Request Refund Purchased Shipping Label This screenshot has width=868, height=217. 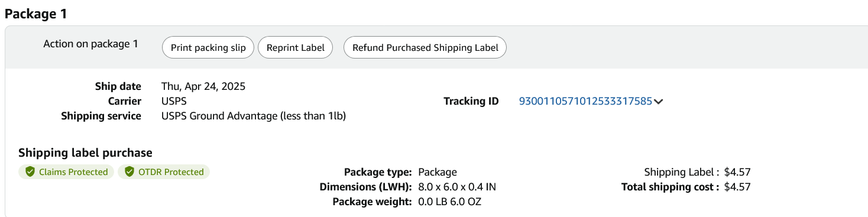point(425,48)
